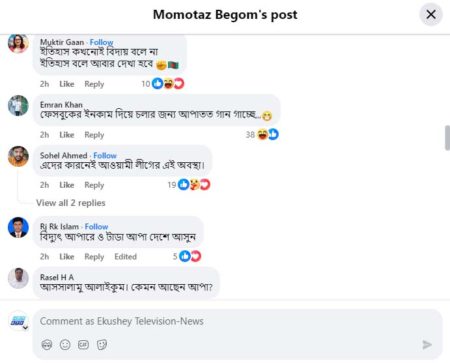Open the emoji picker in comment box
This screenshot has height=363, width=450.
[x=65, y=344]
